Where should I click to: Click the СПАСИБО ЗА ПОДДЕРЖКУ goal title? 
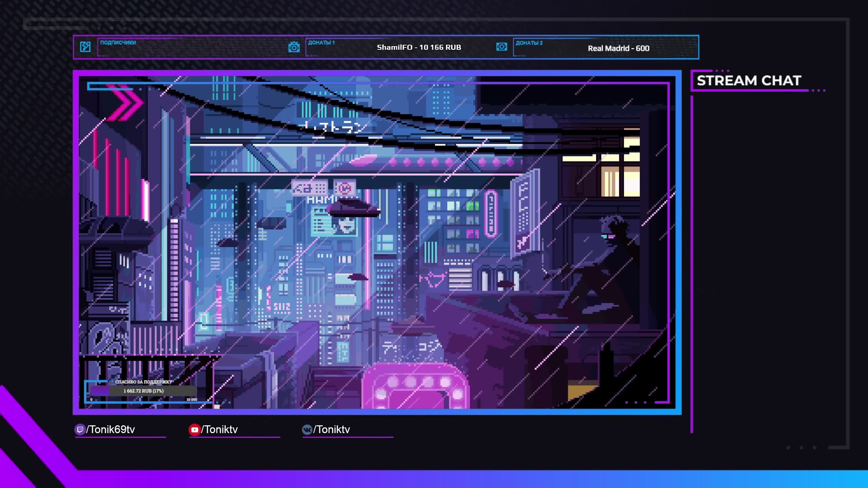(143, 382)
